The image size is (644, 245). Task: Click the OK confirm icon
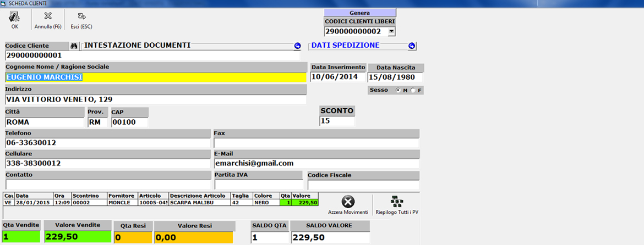14,16
